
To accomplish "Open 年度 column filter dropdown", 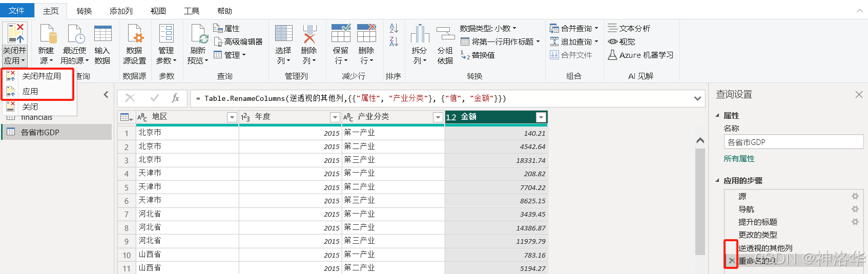I will 335,117.
